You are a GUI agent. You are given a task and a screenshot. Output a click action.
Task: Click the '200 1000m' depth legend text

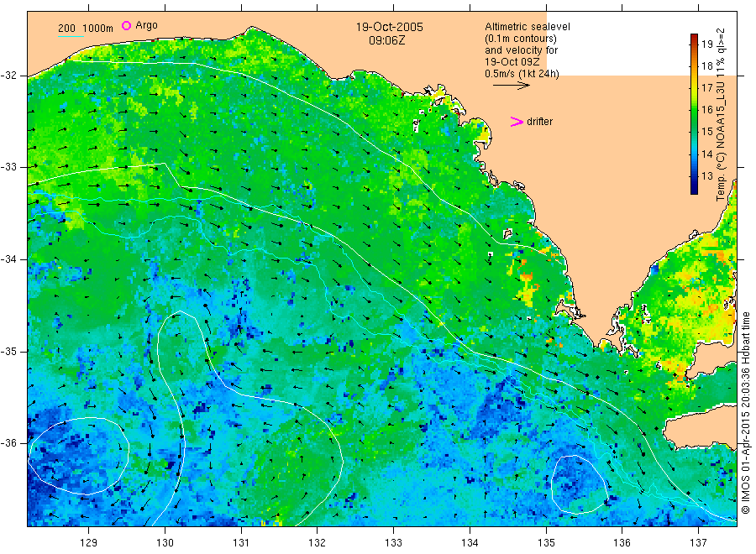point(86,29)
